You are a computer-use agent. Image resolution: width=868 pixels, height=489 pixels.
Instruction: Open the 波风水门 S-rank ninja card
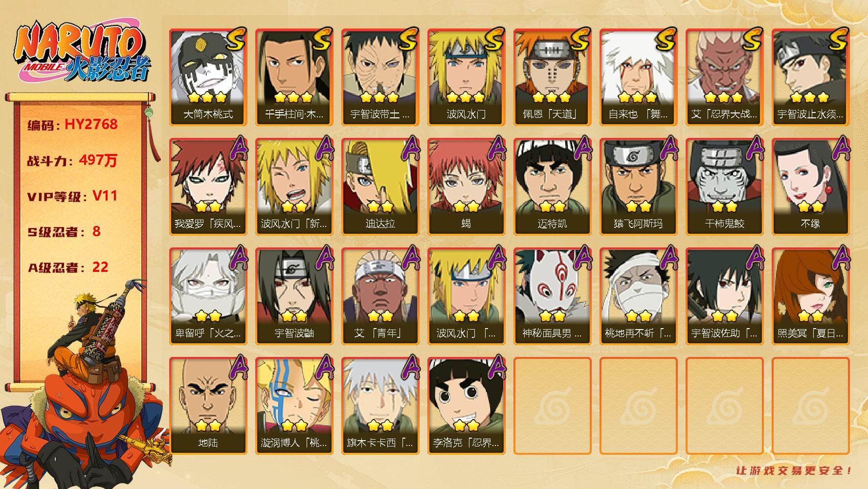pyautogui.click(x=466, y=77)
